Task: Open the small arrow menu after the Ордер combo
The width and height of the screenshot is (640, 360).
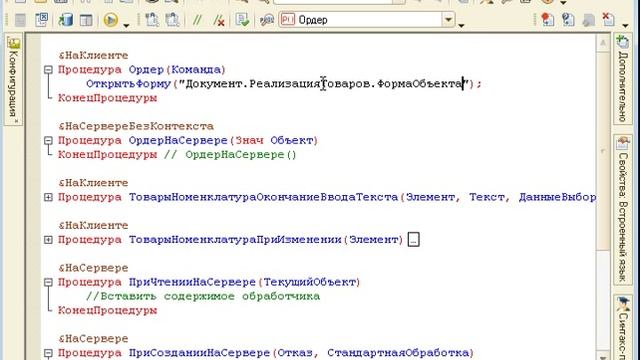Action: tap(462, 25)
